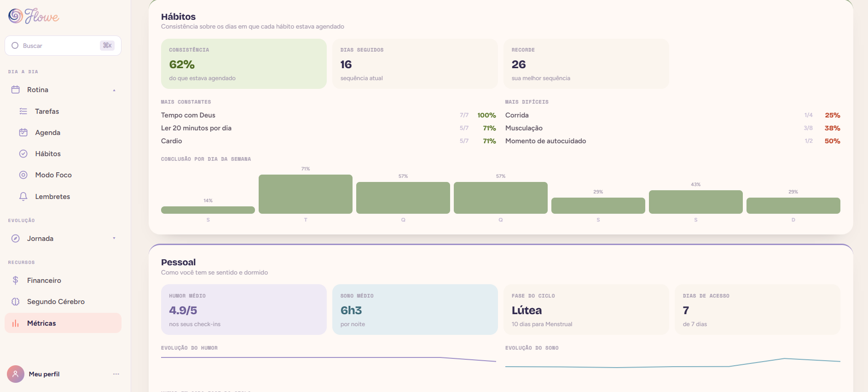The height and width of the screenshot is (392, 868).
Task: Open the three-dot menu beside Meu perfil
Action: [116, 374]
